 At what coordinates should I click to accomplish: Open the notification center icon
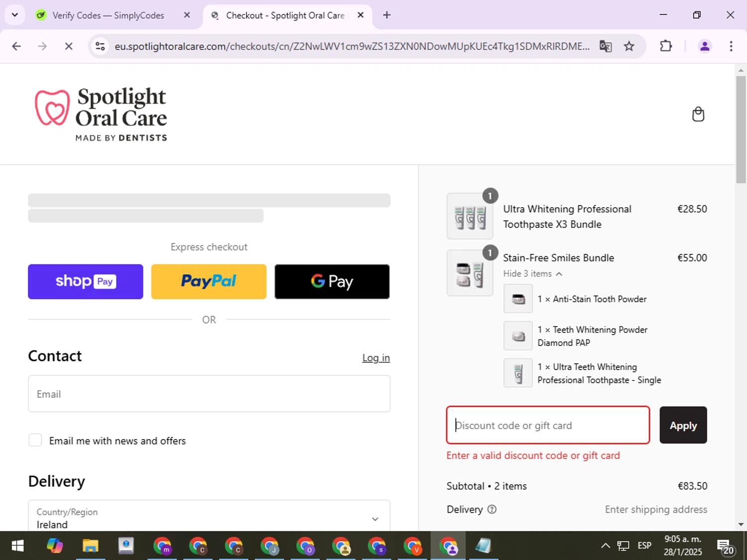pos(726,547)
